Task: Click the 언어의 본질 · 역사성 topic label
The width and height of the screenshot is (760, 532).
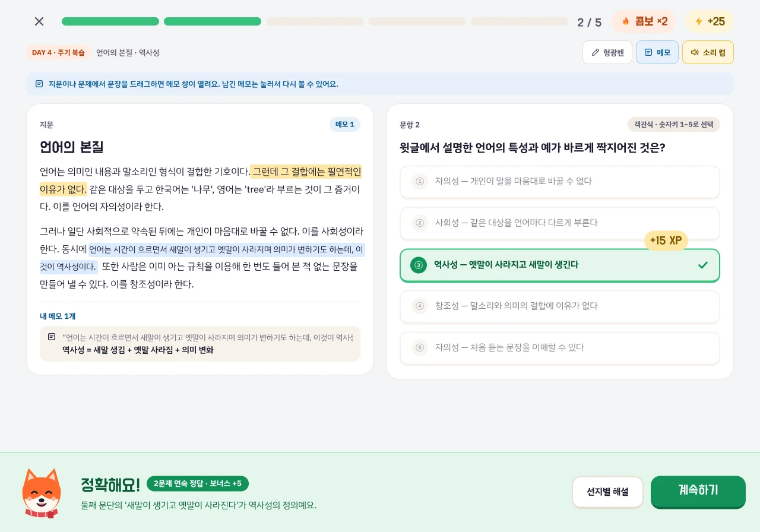Action: 128,52
